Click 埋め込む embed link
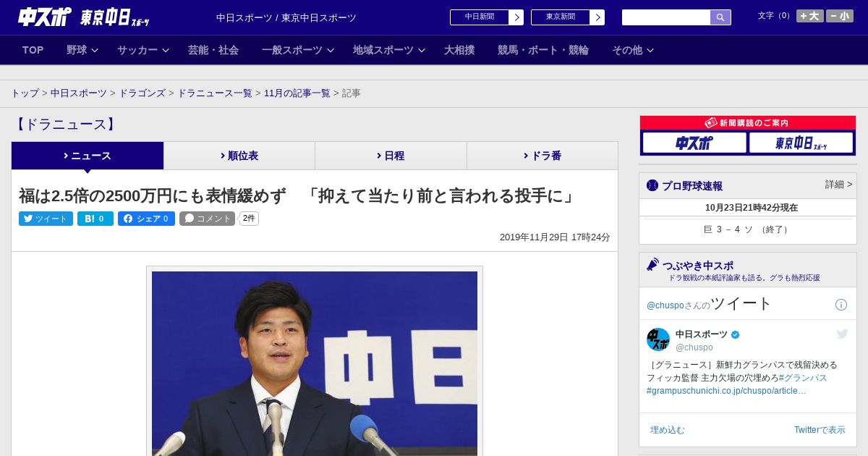The height and width of the screenshot is (456, 868). click(x=667, y=430)
